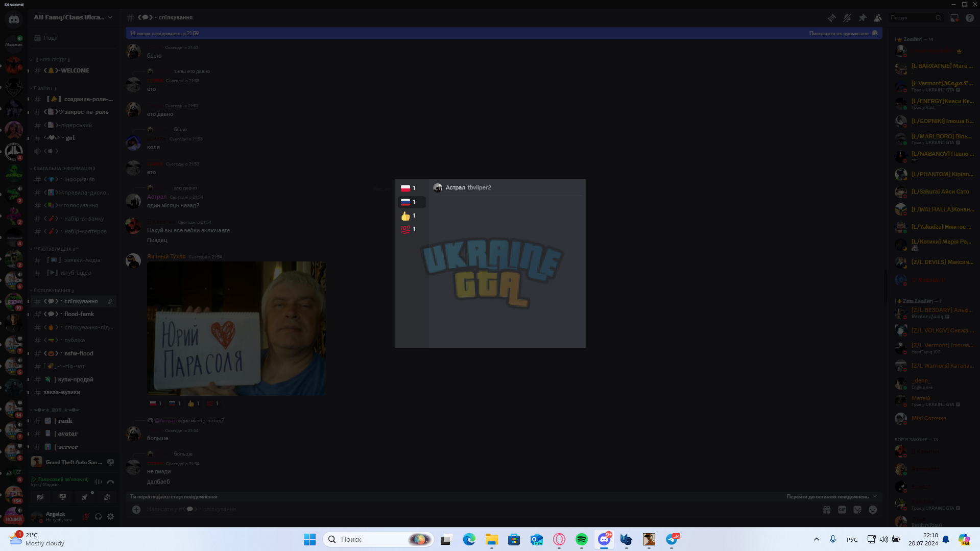Open the girl channel

tap(73, 138)
